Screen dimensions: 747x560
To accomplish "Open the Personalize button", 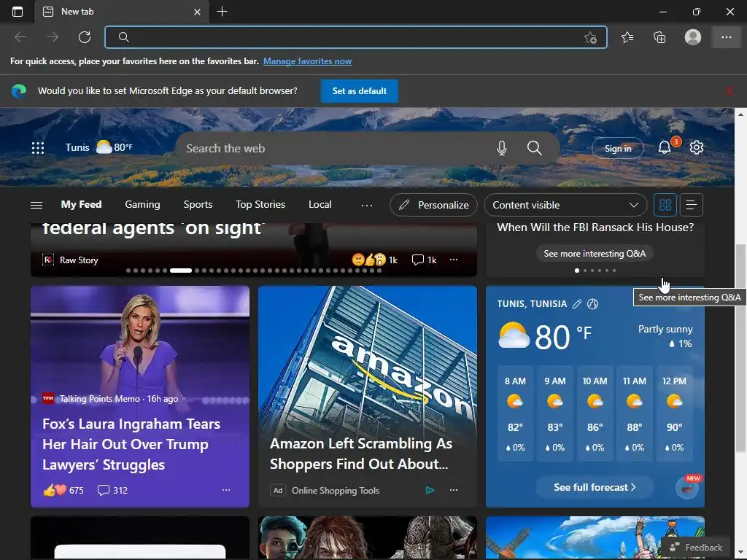I will (433, 205).
